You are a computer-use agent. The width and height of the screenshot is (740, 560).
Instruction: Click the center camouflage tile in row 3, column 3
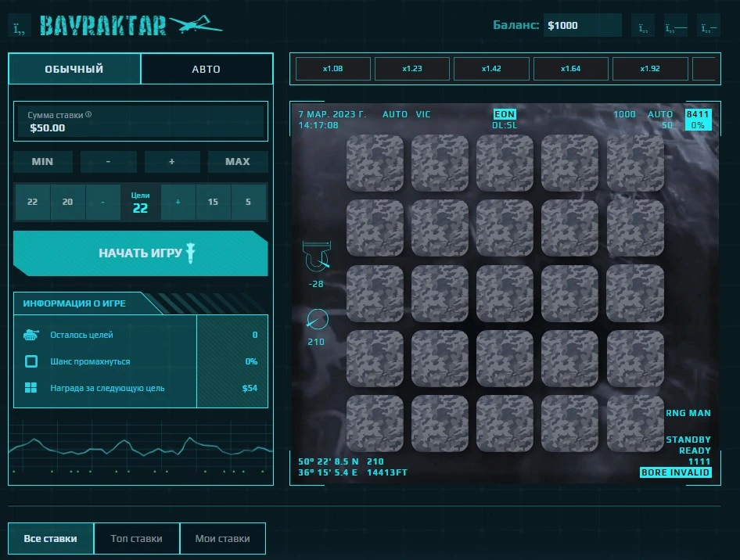(x=505, y=293)
